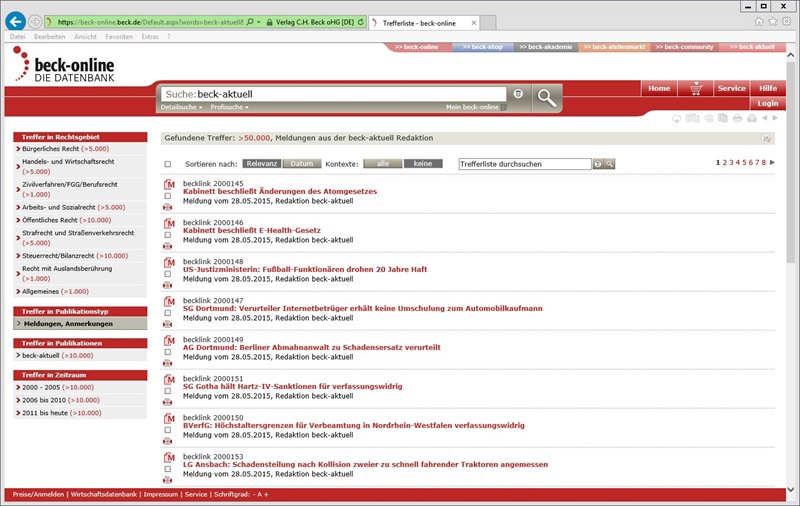
Task: Tick the select-all checkbox next to Sortieren nach
Action: pyautogui.click(x=168, y=164)
